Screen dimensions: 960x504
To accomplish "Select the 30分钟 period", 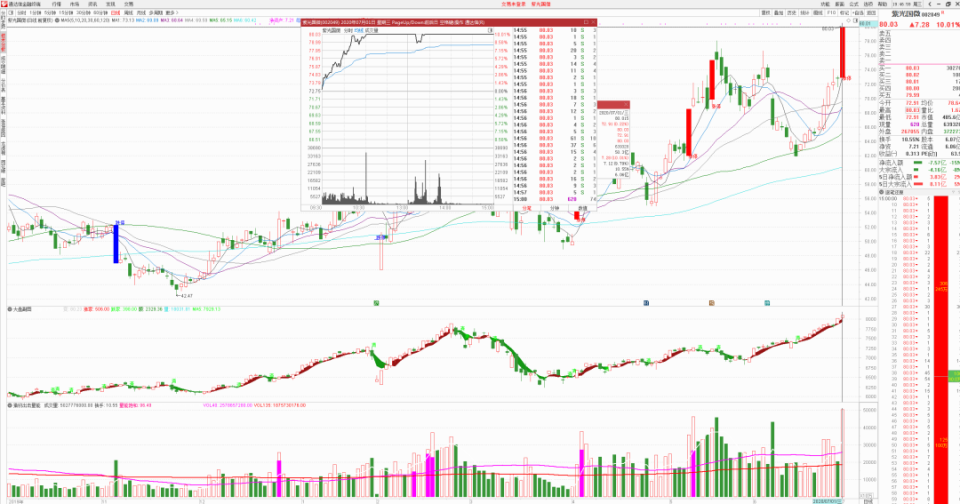I will 83,13.
